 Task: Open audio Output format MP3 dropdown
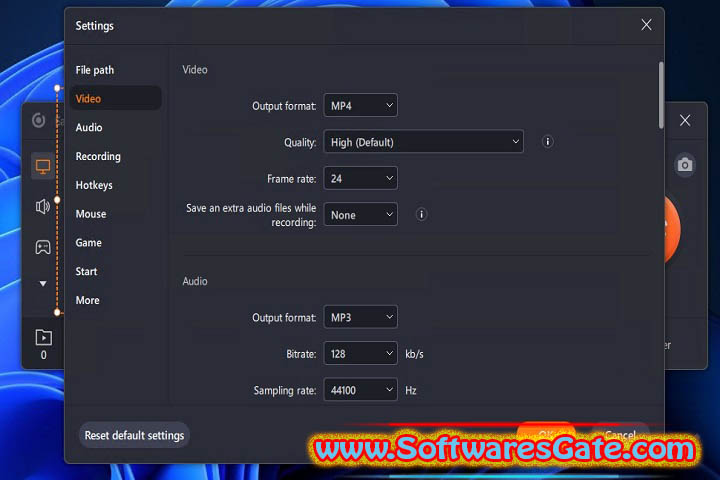point(360,317)
